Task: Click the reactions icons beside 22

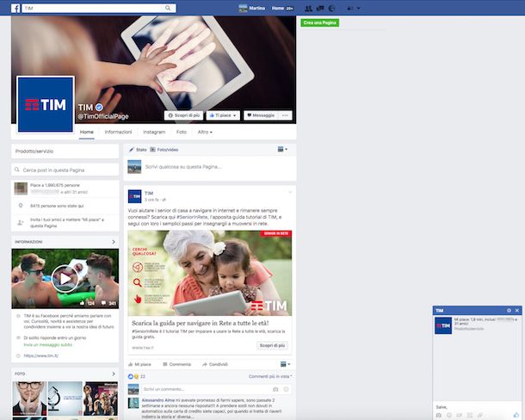Action: point(133,376)
